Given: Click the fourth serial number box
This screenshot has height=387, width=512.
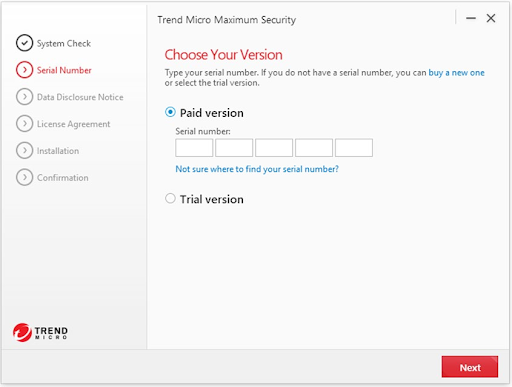Looking at the screenshot, I should tap(314, 148).
